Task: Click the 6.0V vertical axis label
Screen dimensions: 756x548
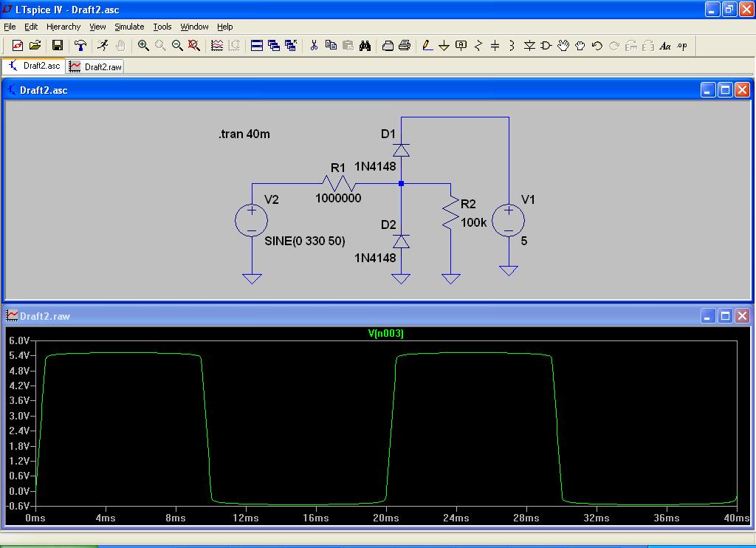Action: coord(19,340)
